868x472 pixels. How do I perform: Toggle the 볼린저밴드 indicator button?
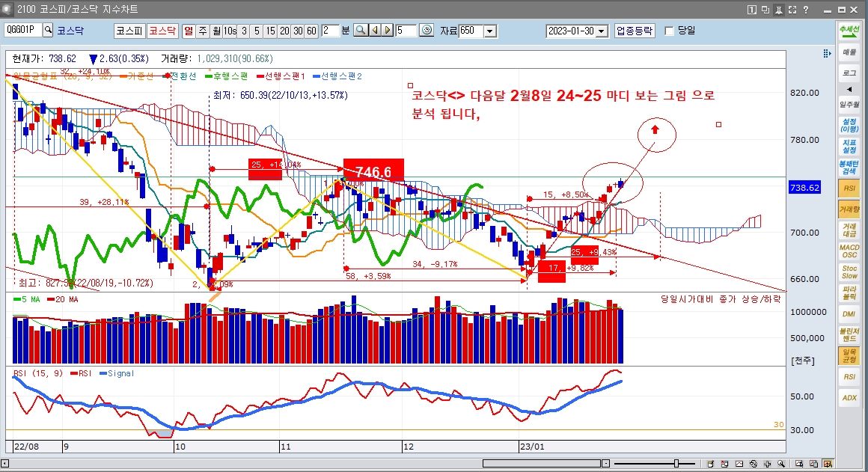pyautogui.click(x=849, y=335)
